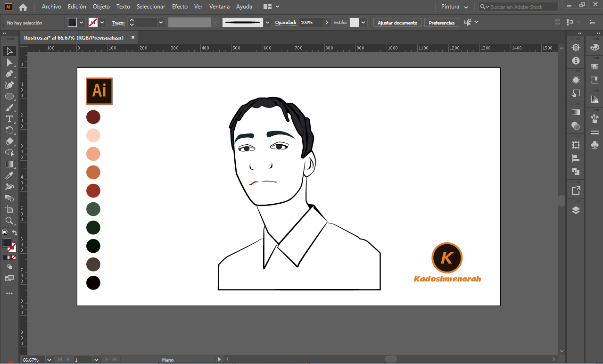
Task: Open the Color palette panel
Action: [595, 47]
